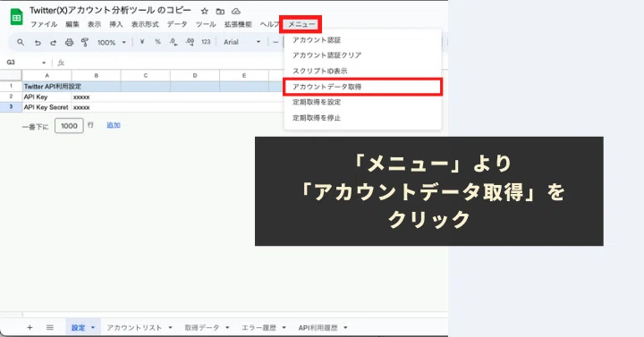Open the Google Sheets home icon

point(16,17)
